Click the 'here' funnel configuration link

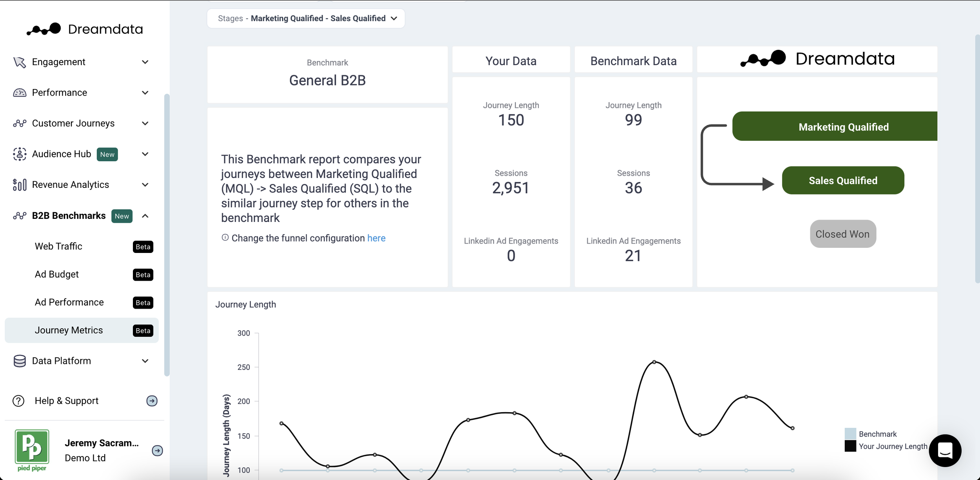pos(376,238)
